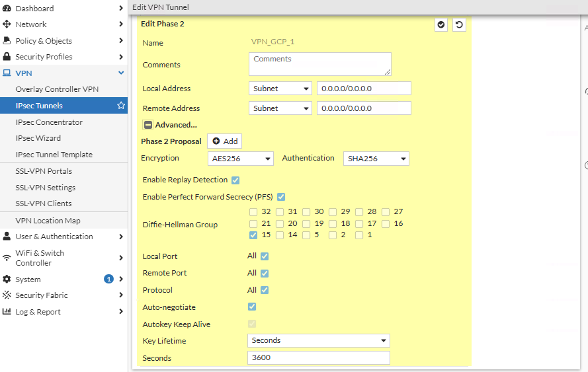Click the Policy & Objects icon
The image size is (588, 372).
tap(7, 40)
